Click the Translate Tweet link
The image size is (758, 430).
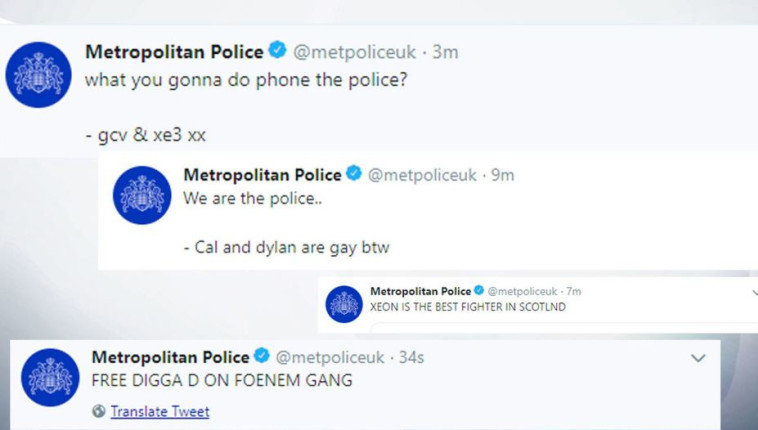[160, 411]
